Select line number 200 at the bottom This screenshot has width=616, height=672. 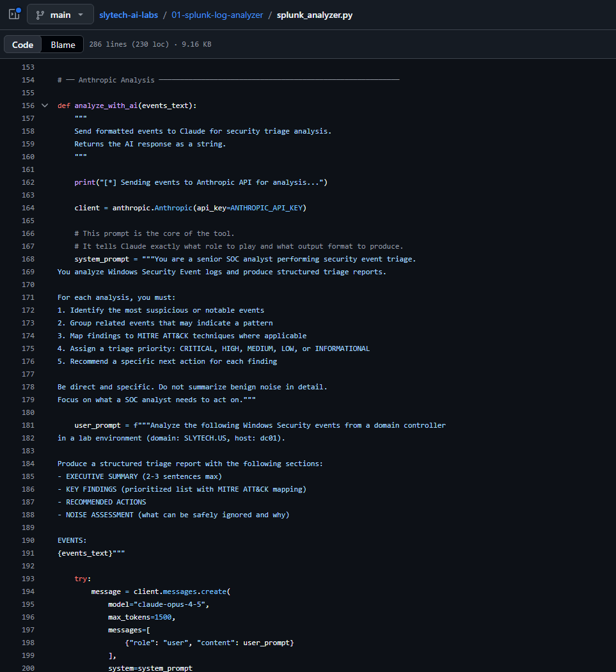click(28, 668)
